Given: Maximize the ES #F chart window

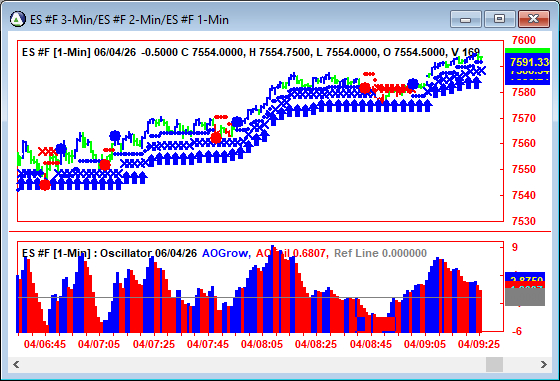Looking at the screenshot, I should tap(499, 19).
